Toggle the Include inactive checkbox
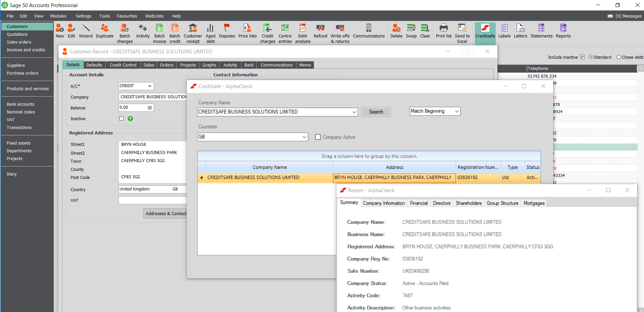 click(582, 57)
